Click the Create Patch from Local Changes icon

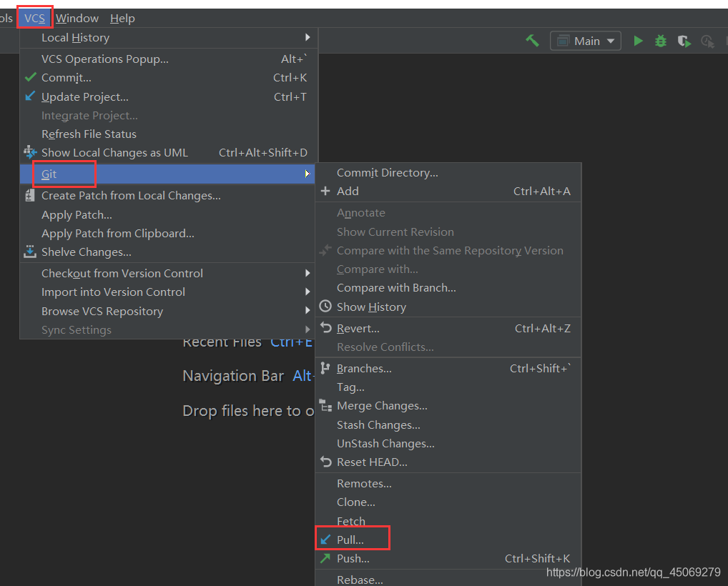[x=30, y=195]
